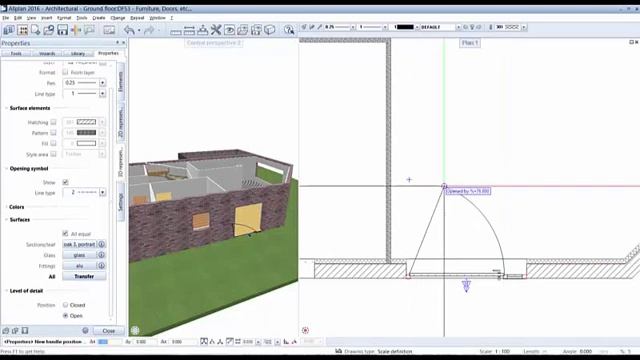Open the Window menu

(x=157, y=18)
